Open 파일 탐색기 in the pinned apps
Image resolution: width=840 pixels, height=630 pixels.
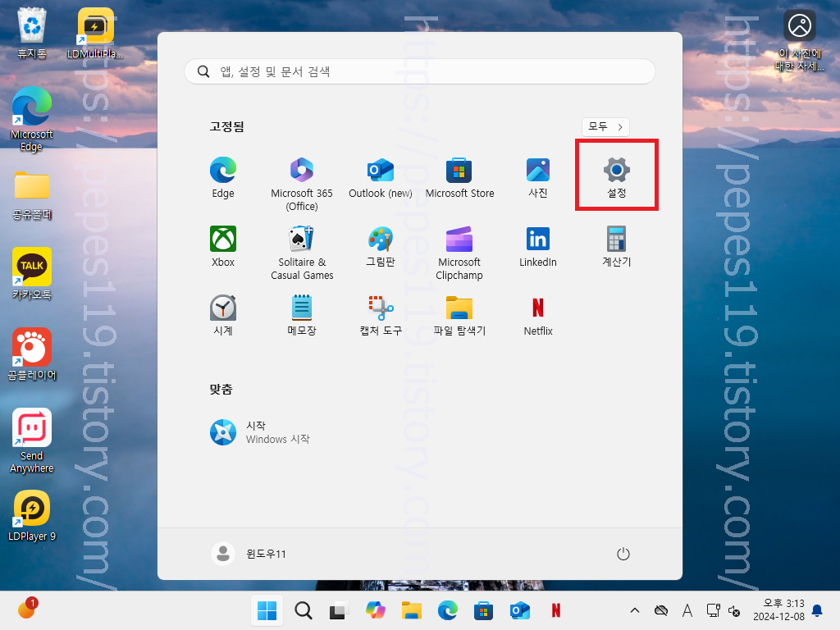coord(459,315)
